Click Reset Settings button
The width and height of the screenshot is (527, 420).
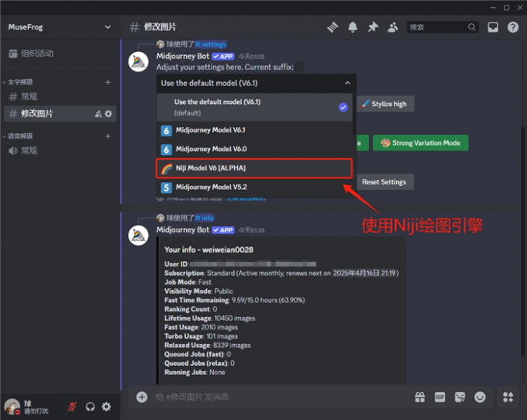pyautogui.click(x=384, y=182)
